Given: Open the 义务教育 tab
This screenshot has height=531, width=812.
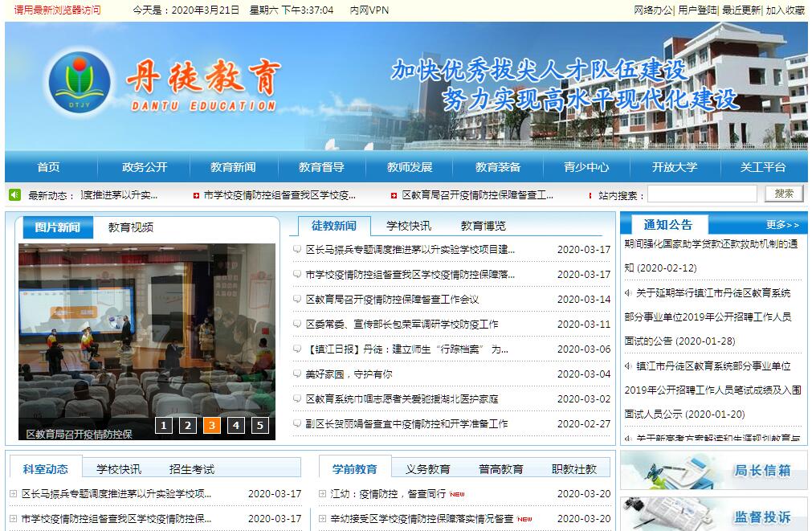Looking at the screenshot, I should [427, 469].
